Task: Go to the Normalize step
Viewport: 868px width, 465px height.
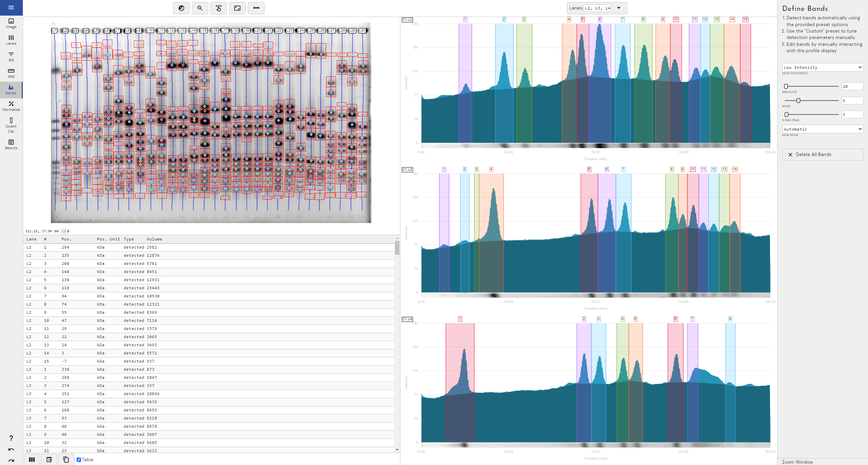Action: point(11,106)
